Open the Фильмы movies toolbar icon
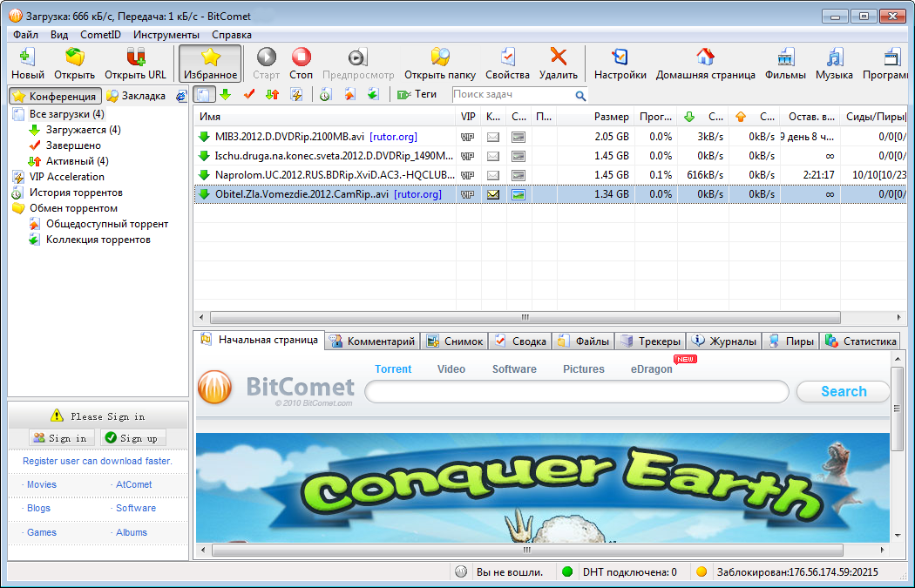The height and width of the screenshot is (588, 915). pyautogui.click(x=785, y=57)
